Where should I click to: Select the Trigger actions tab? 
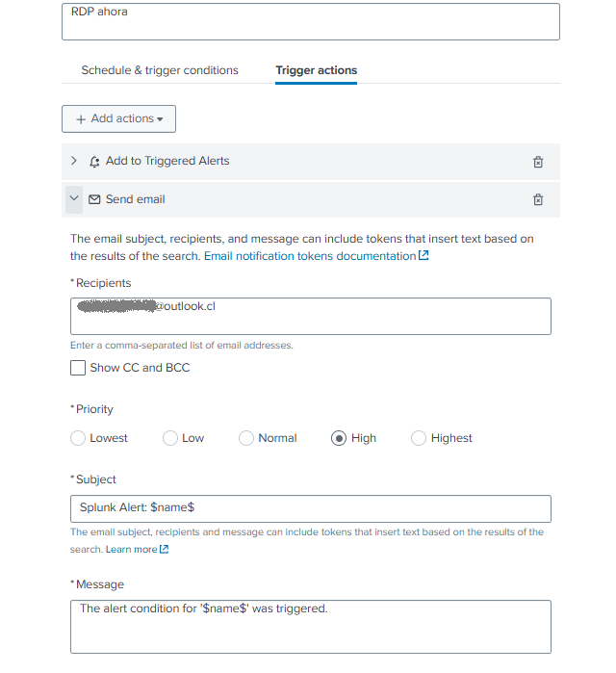pyautogui.click(x=316, y=70)
